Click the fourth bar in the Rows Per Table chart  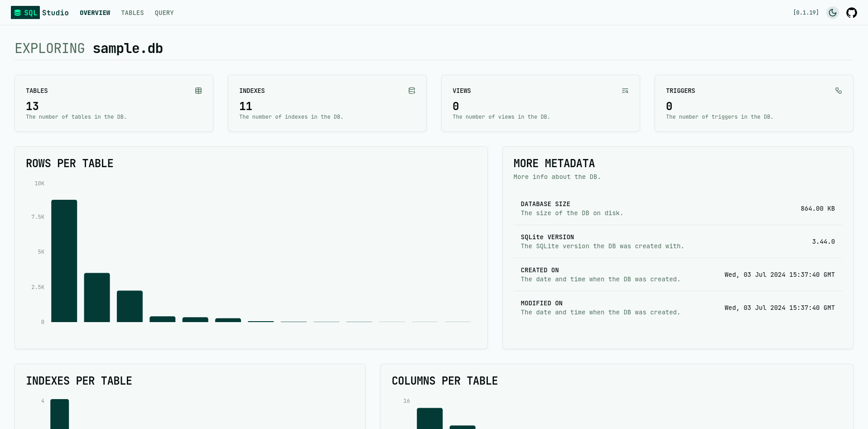tap(163, 319)
